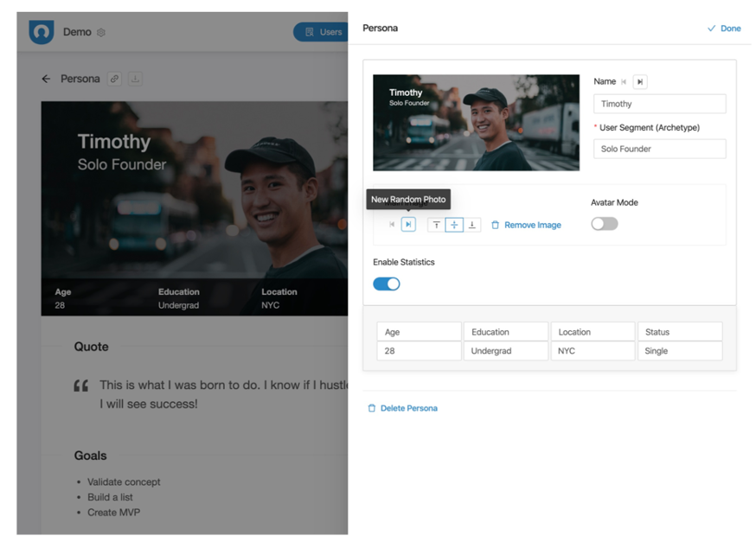This screenshot has width=756, height=555.
Task: Generate next random name beside Name label
Action: click(x=640, y=82)
